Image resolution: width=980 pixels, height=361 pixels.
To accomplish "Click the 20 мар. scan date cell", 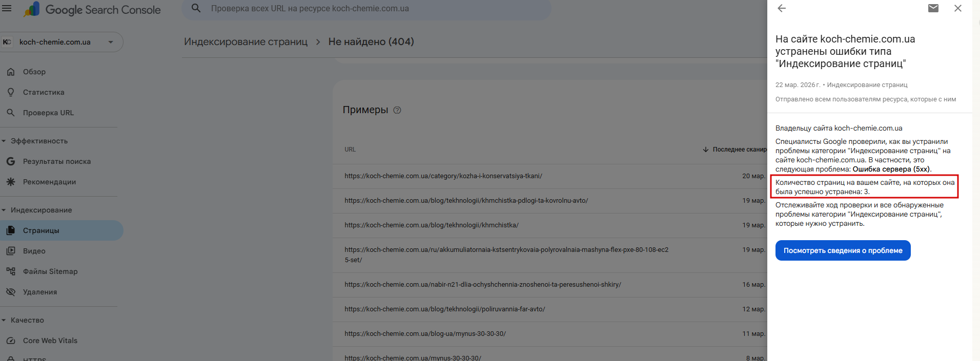I will coord(753,176).
